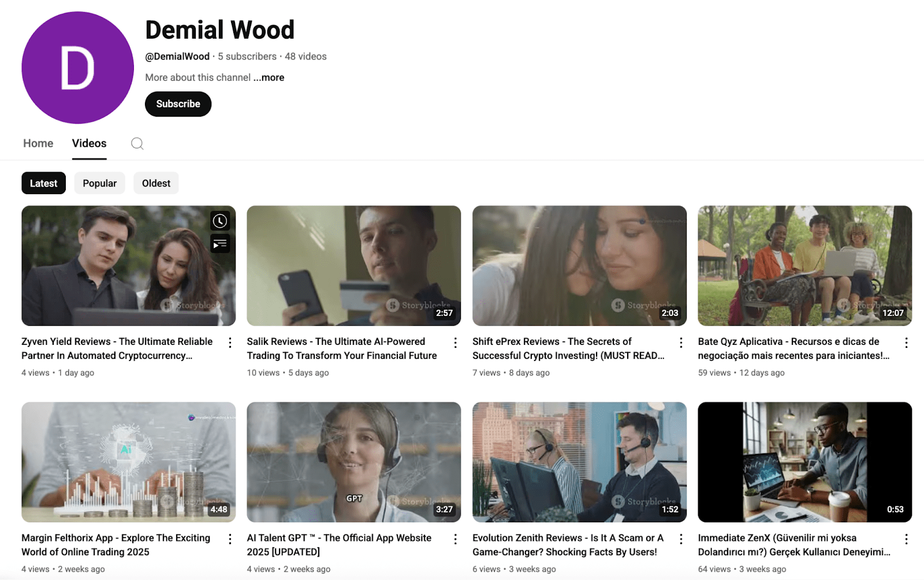Screen dimensions: 924x580
Task: Open options menu for Salik Reviews video
Action: click(456, 342)
